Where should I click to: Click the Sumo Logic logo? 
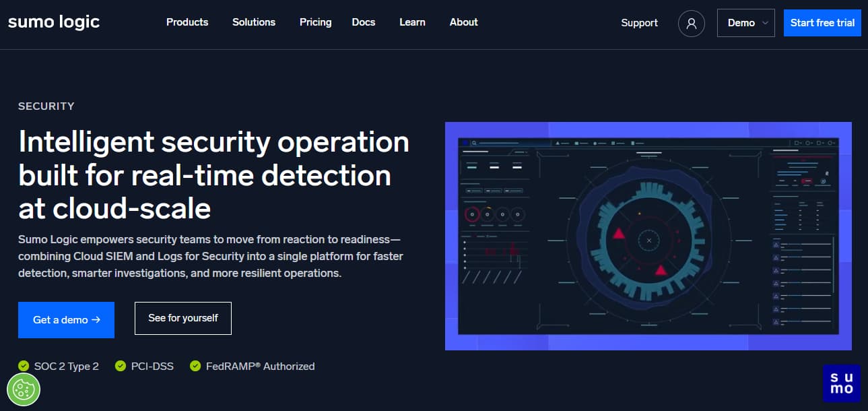[x=54, y=22]
